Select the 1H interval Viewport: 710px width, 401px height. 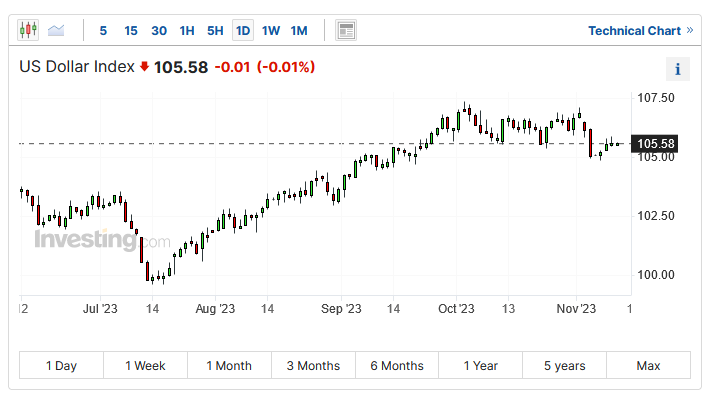click(187, 30)
